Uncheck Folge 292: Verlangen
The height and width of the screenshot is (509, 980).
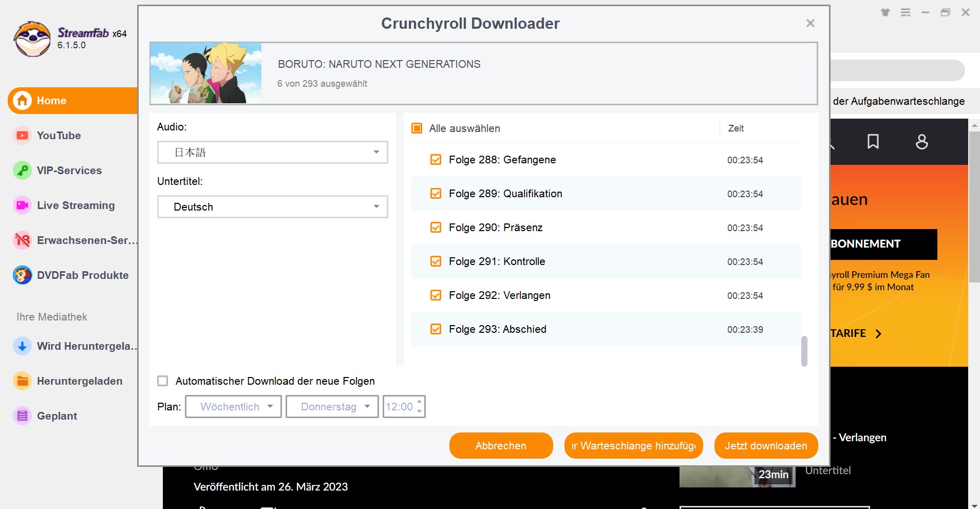[x=436, y=295]
